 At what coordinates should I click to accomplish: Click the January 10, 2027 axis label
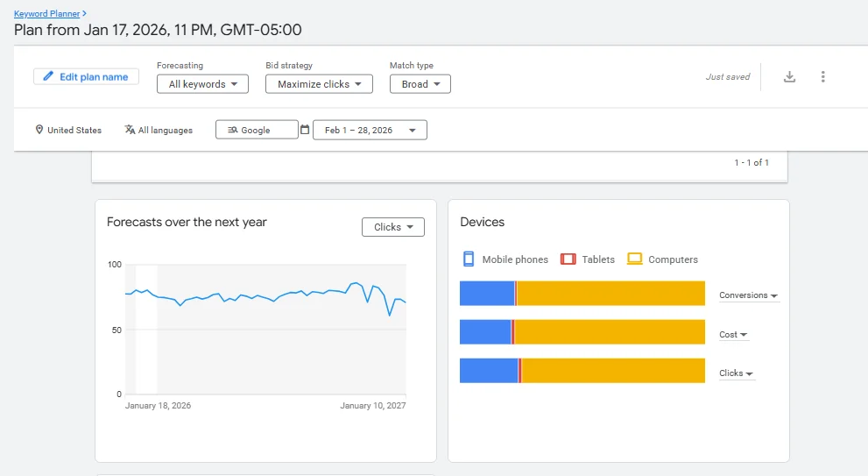click(x=372, y=406)
